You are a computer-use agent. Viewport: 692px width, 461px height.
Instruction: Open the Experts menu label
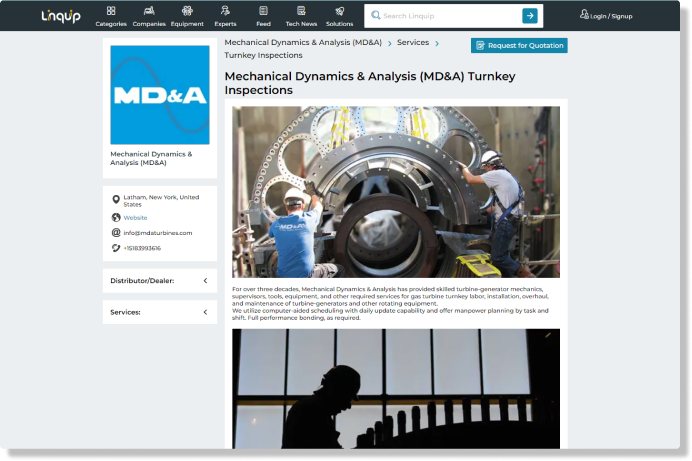coord(226,24)
